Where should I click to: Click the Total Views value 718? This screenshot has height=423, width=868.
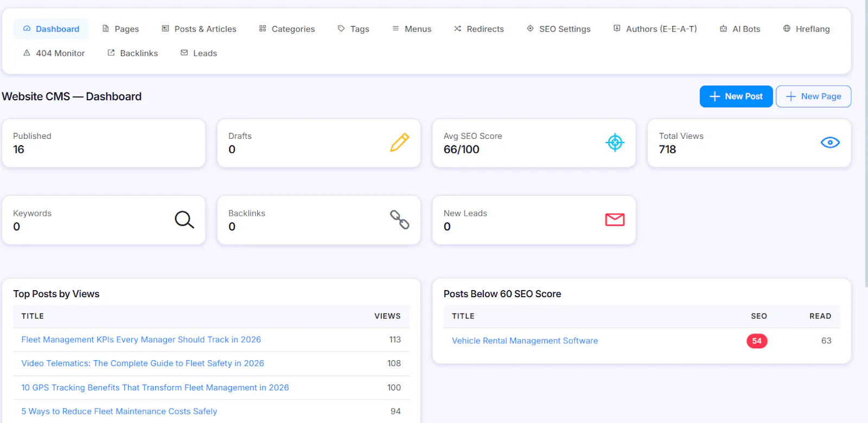(x=667, y=150)
